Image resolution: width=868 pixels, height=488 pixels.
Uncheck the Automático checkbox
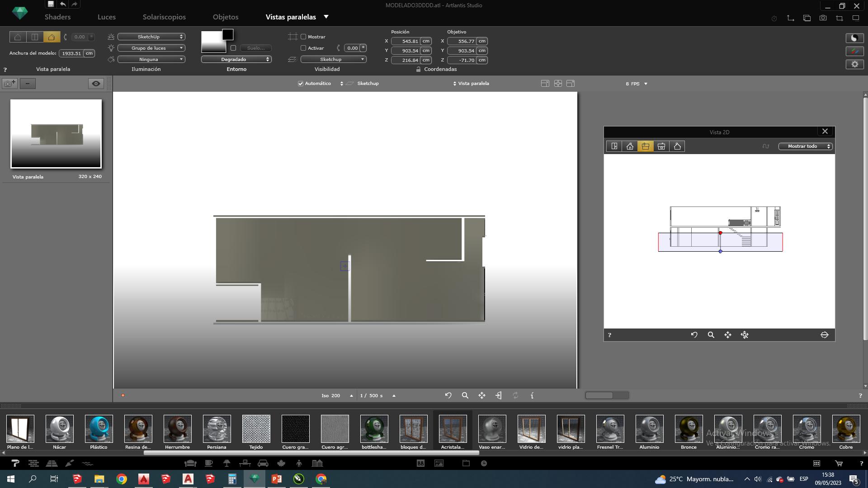(x=301, y=84)
